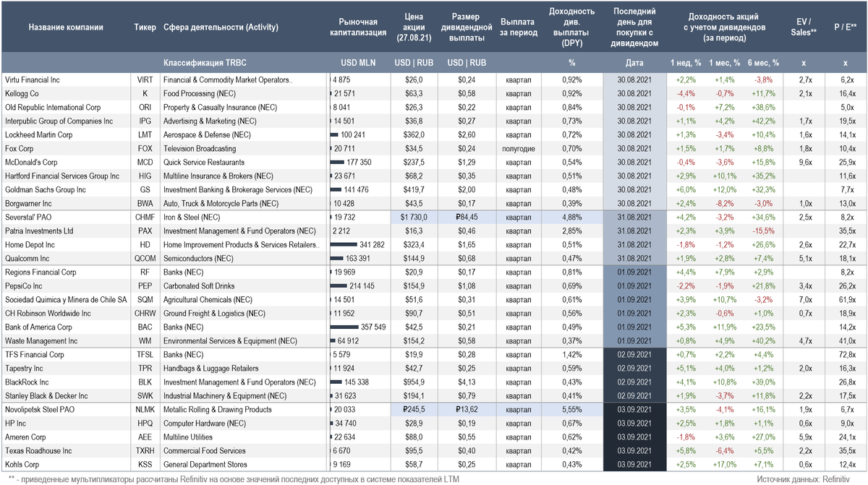Click the 'Тикер' column header
868x485 pixels.
145,27
